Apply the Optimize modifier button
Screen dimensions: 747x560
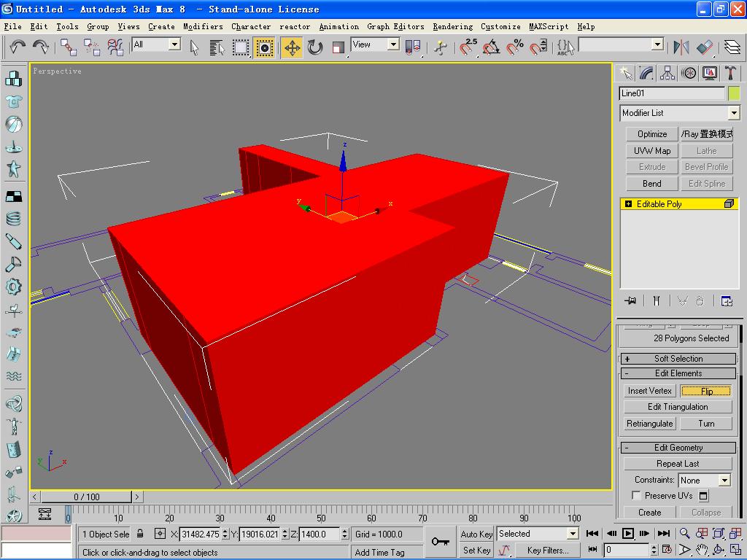pyautogui.click(x=651, y=134)
